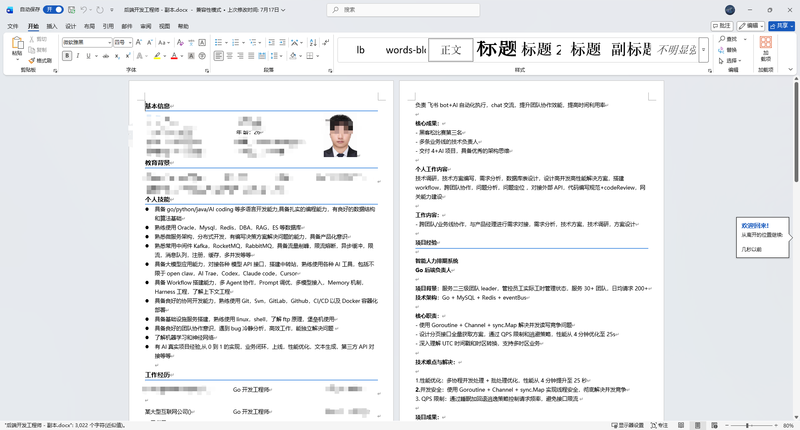Toggle Underline formatting

tap(88, 56)
